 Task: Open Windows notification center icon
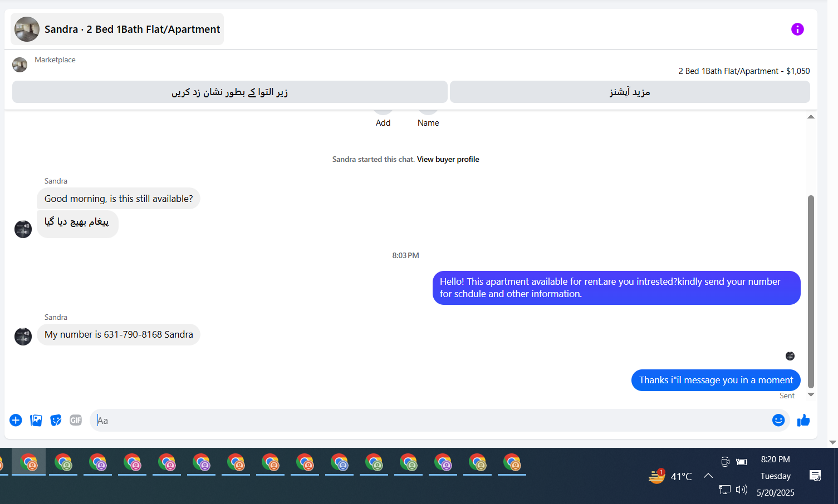click(815, 476)
